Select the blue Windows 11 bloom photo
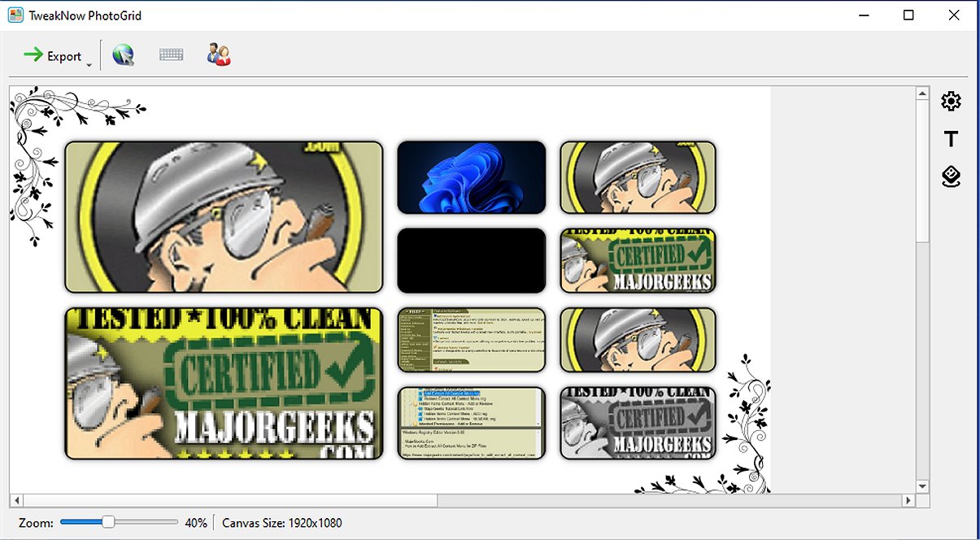 coord(471,177)
